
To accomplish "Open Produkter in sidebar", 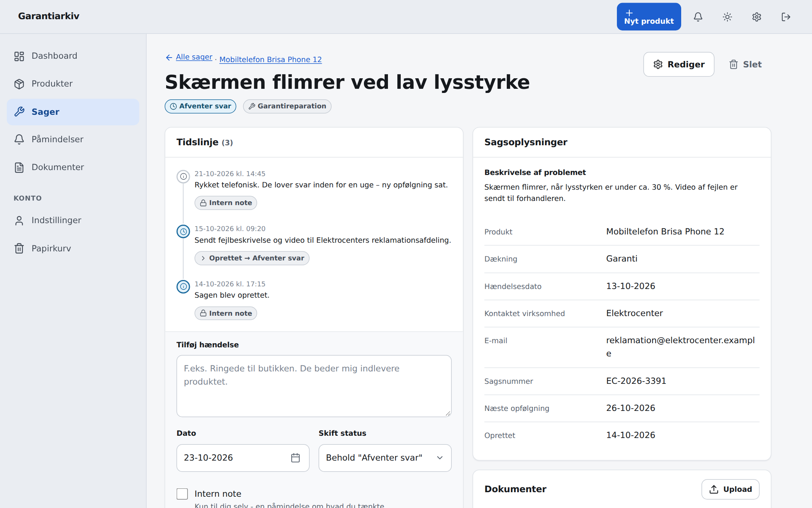I will (x=73, y=84).
